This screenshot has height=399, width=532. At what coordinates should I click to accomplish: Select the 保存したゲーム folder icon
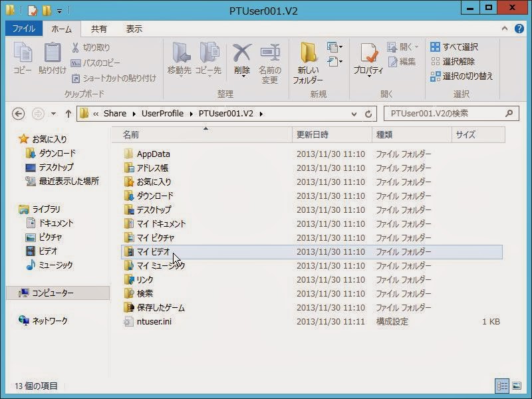[x=128, y=308]
